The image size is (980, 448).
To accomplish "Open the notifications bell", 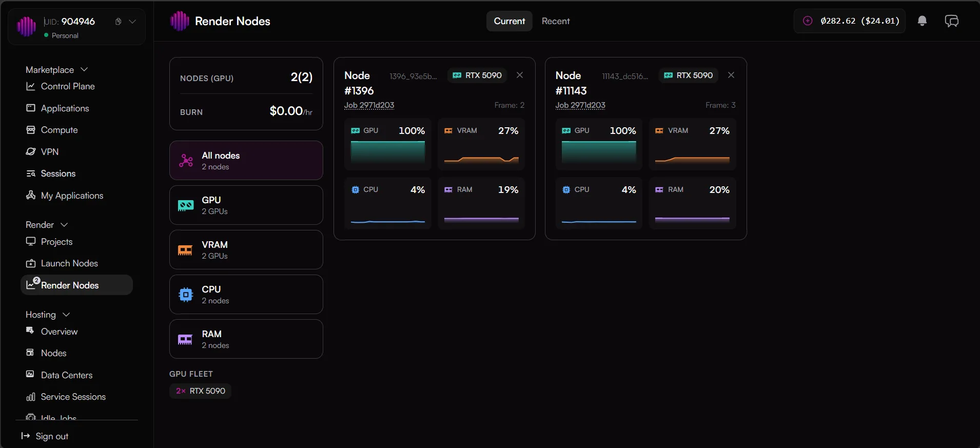I will click(x=922, y=21).
